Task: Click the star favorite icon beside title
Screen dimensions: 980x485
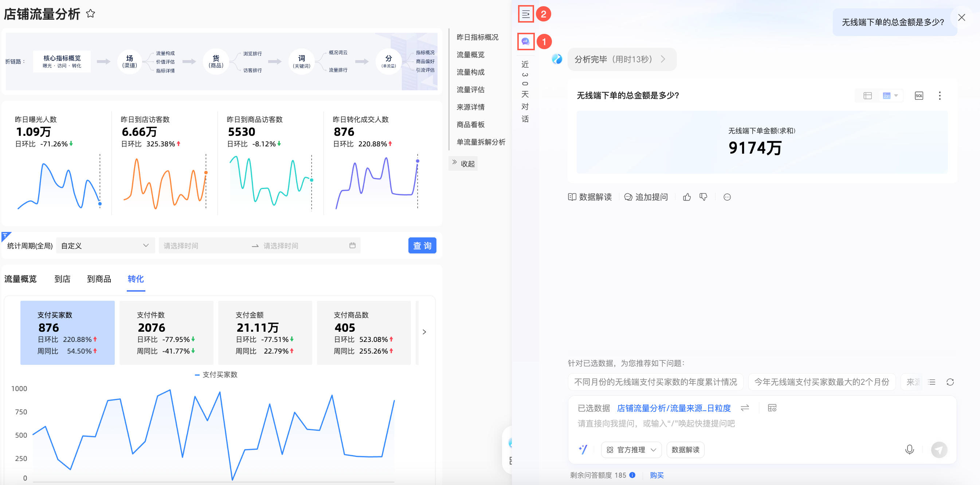Action: tap(91, 14)
